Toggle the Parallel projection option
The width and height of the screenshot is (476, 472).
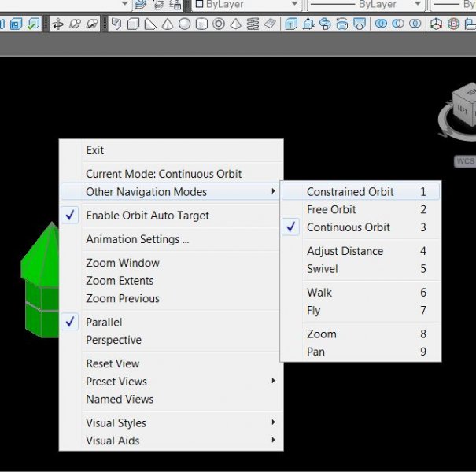point(172,322)
